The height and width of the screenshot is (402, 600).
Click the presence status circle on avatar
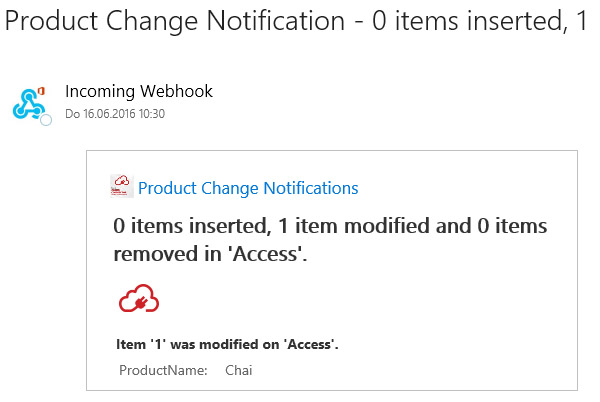45,120
